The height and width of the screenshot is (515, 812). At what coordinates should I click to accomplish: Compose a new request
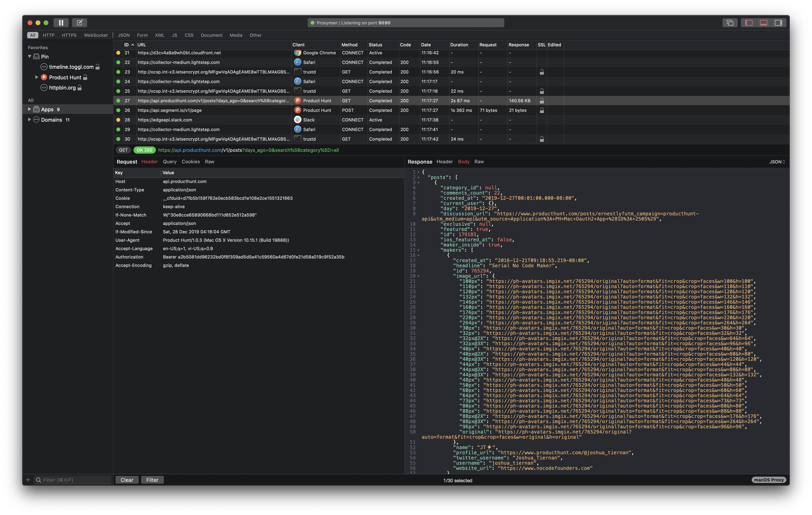pyautogui.click(x=80, y=23)
